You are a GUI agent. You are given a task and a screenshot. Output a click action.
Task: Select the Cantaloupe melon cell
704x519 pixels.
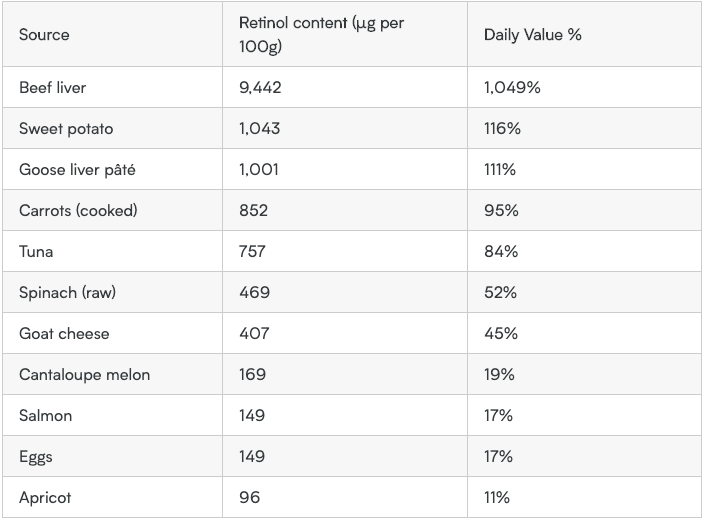(112, 374)
